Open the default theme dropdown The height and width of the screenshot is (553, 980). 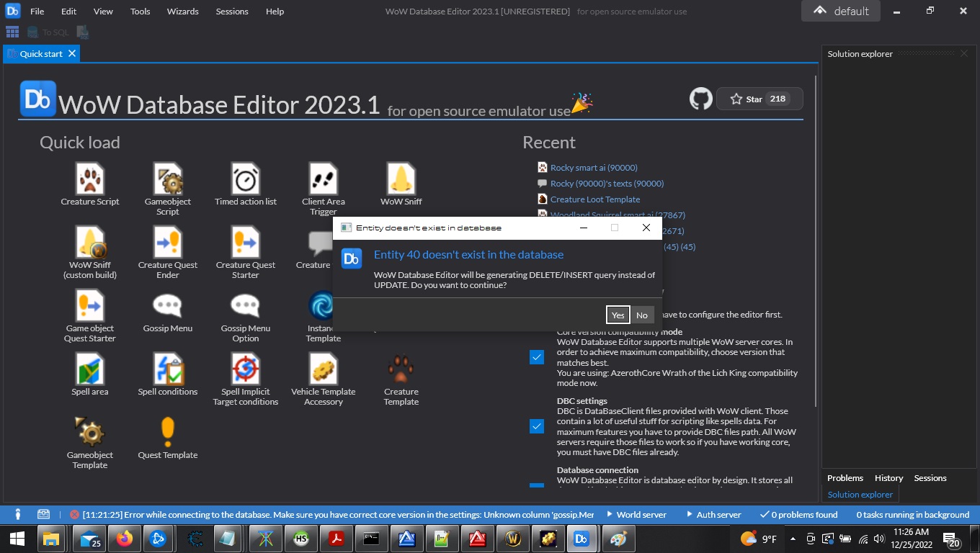[841, 11]
